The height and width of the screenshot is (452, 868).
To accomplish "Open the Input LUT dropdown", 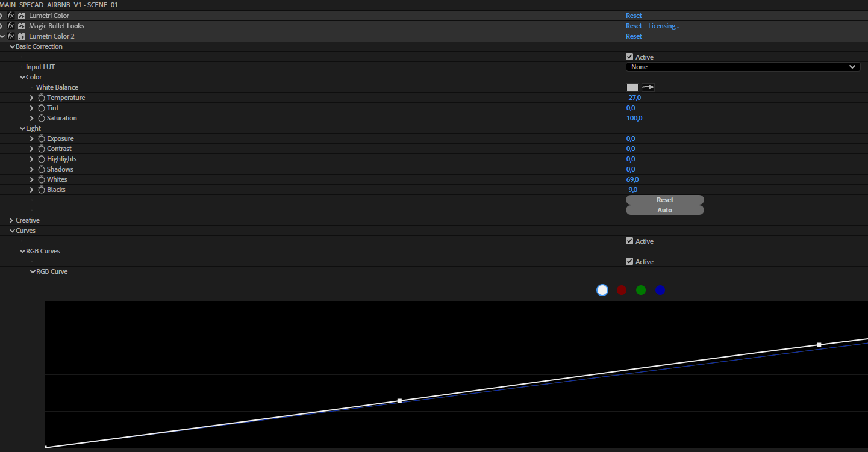I will (x=743, y=67).
